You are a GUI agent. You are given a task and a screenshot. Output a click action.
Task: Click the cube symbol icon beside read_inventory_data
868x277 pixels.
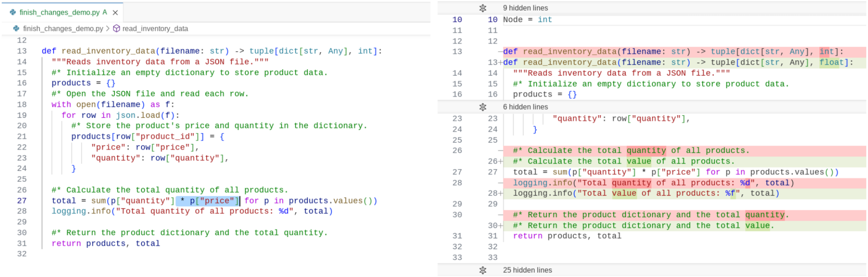(116, 28)
